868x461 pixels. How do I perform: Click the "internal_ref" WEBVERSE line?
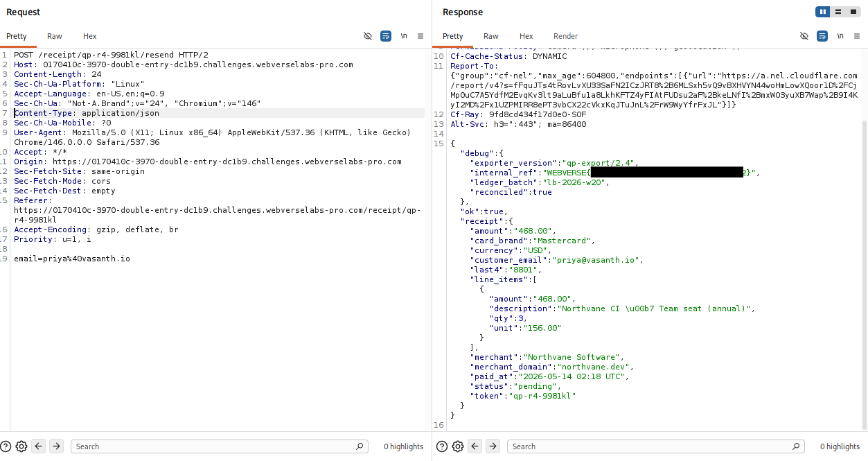pos(615,173)
